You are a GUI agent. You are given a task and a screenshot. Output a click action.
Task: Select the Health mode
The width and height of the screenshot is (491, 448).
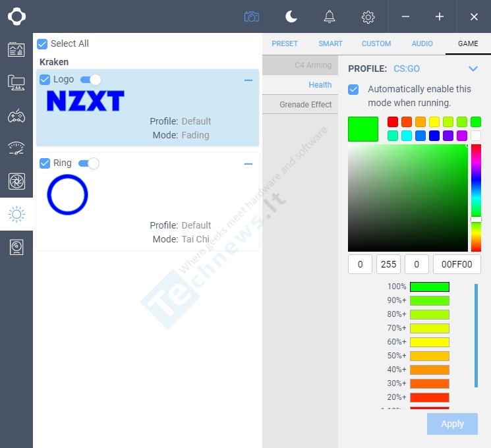pyautogui.click(x=301, y=85)
